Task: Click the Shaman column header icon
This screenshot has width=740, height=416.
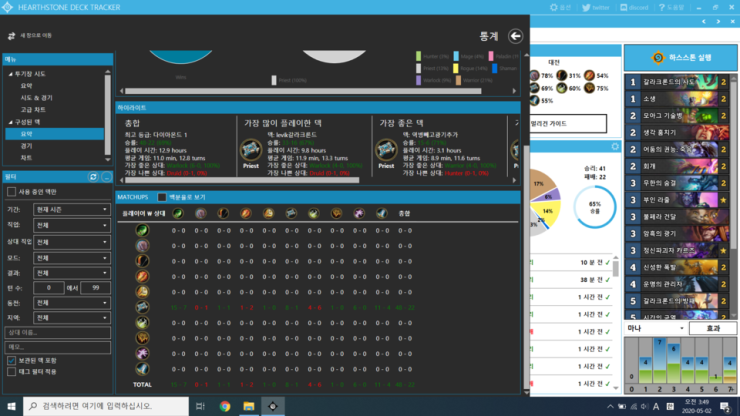Action: click(x=336, y=213)
